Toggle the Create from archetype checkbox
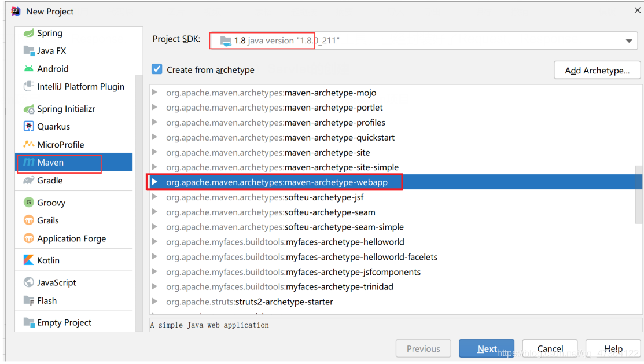The height and width of the screenshot is (364, 644). [x=157, y=69]
